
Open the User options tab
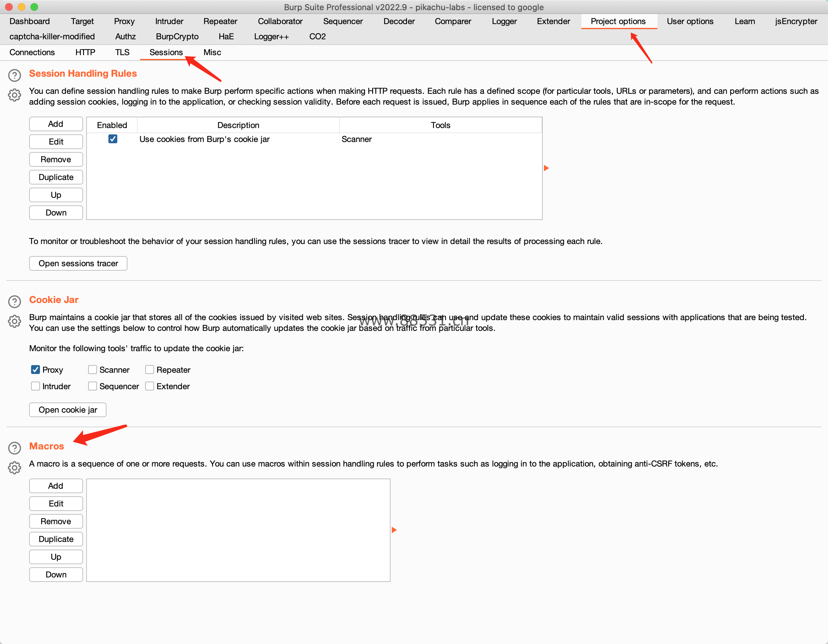(690, 21)
